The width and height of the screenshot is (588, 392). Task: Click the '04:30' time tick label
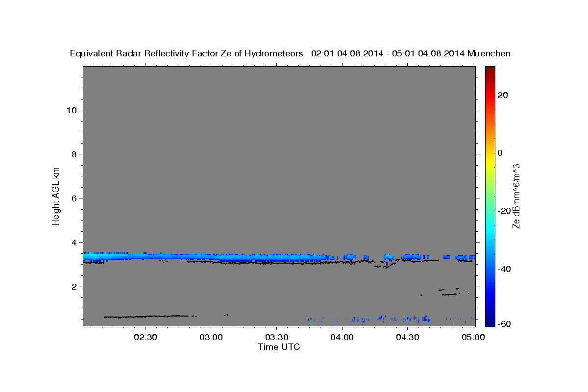[x=407, y=338]
